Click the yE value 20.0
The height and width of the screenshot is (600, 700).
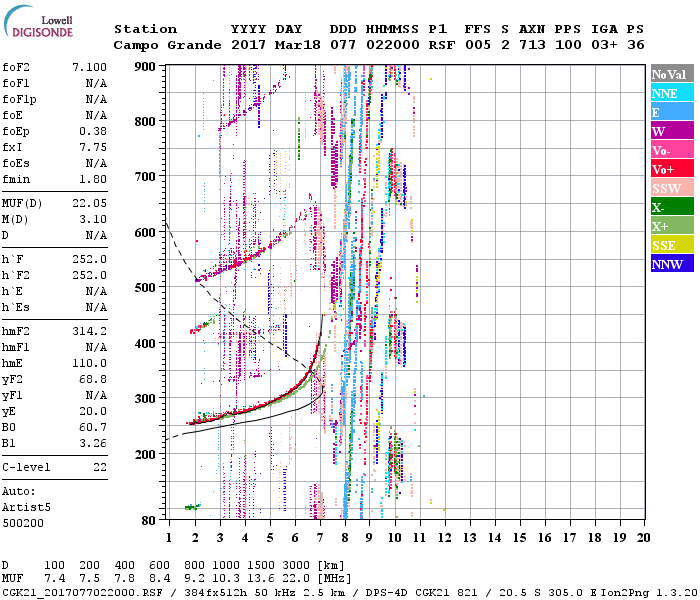click(93, 411)
